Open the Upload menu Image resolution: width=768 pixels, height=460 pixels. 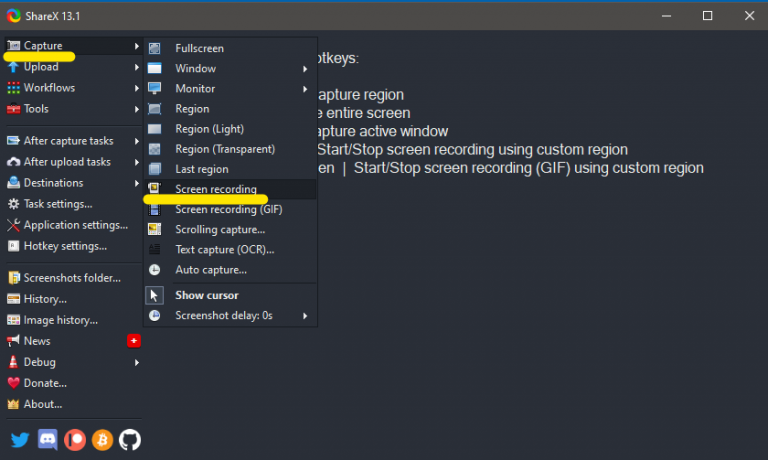(41, 67)
